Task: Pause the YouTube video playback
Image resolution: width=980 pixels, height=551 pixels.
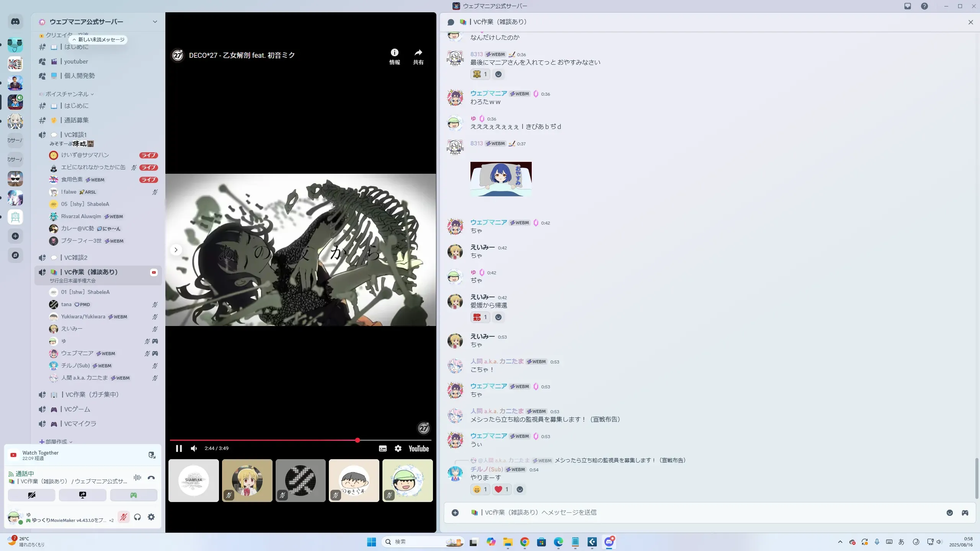Action: pyautogui.click(x=179, y=448)
